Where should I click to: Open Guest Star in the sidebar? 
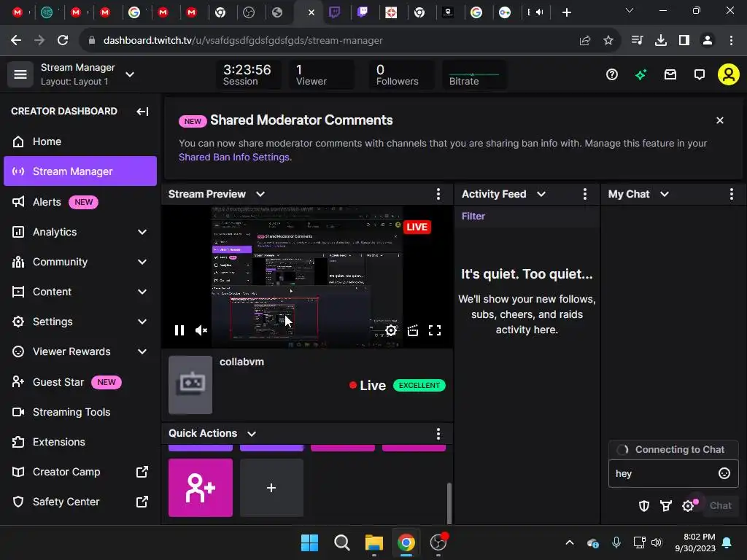coord(80,382)
